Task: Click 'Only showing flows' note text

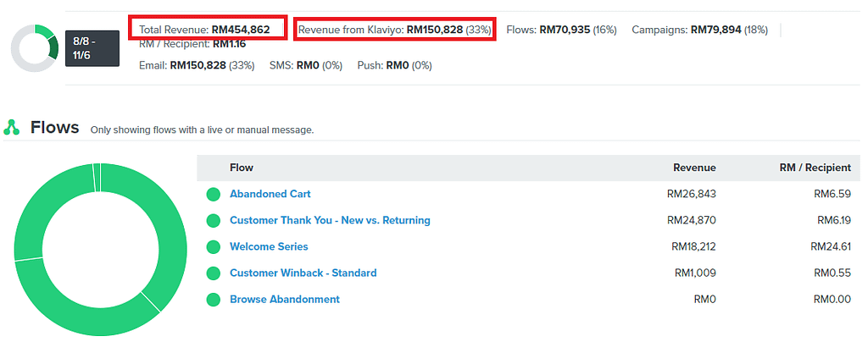Action: (202, 130)
